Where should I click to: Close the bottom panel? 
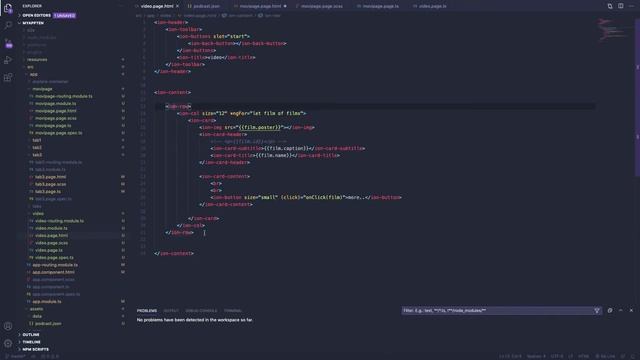631,311
